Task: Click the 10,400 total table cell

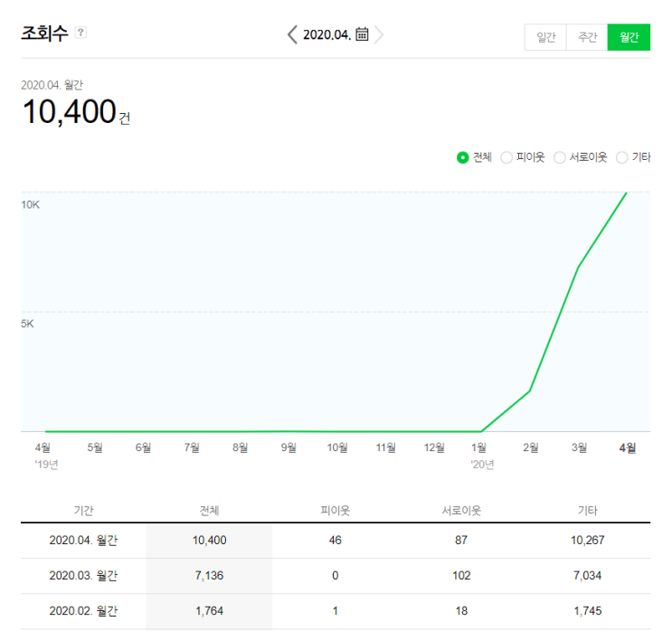Action: point(209,541)
